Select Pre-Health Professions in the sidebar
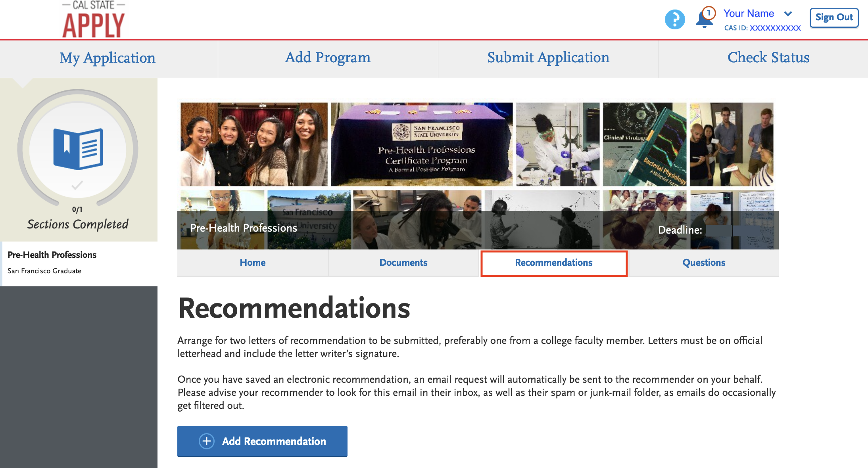 pyautogui.click(x=52, y=255)
